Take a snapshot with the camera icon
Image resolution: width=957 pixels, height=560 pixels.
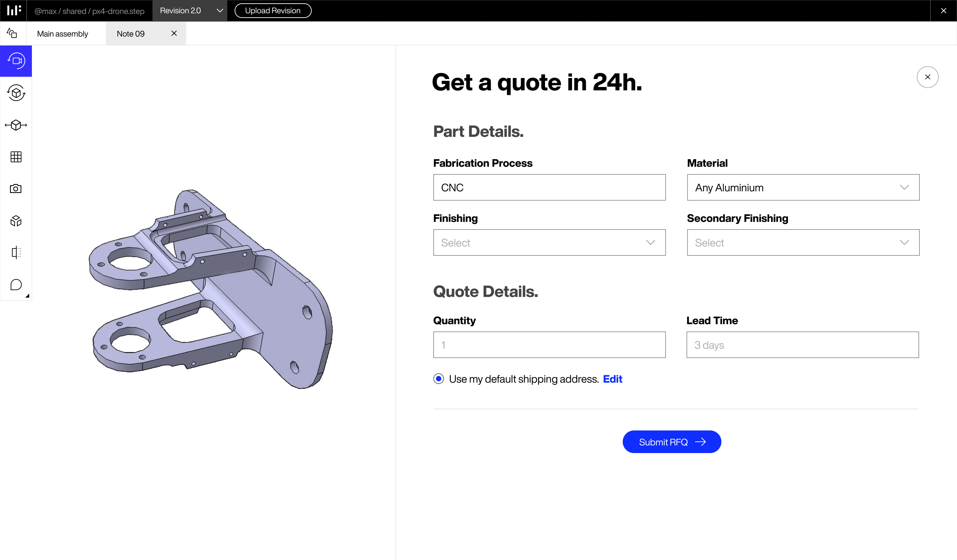[x=16, y=189]
